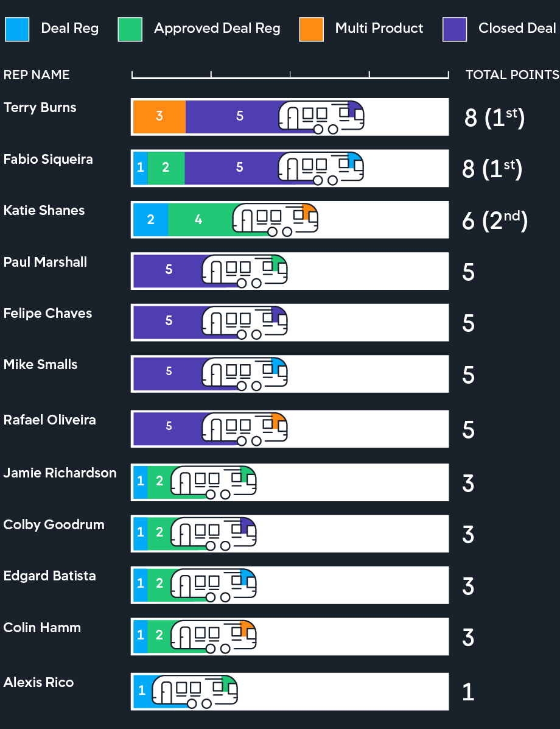Click Katie Shanes' bus icon
The width and height of the screenshot is (560, 729).
coord(275,219)
